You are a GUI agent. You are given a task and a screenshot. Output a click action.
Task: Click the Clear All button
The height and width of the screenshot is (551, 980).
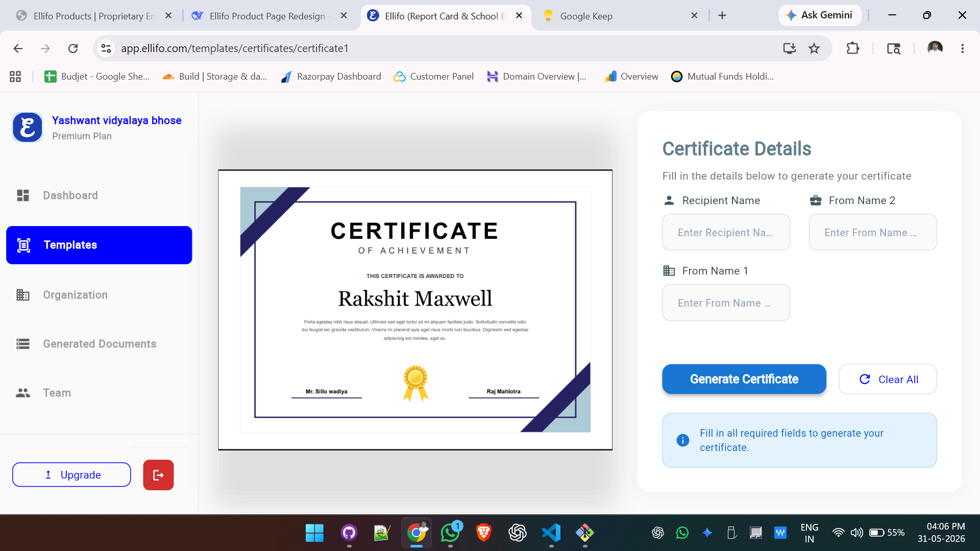(888, 379)
